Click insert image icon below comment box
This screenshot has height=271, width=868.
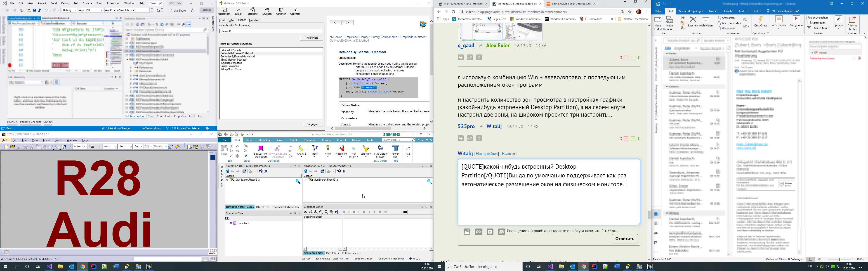pyautogui.click(x=467, y=232)
